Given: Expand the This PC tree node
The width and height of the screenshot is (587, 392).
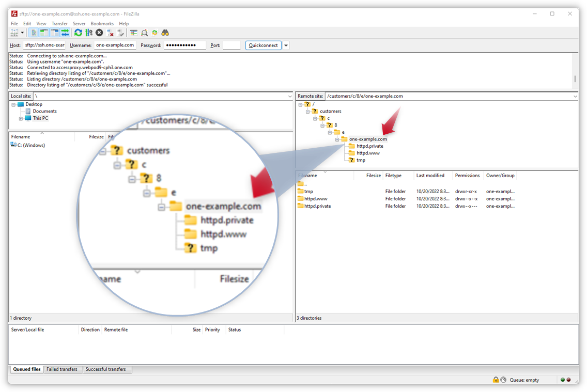Looking at the screenshot, I should pos(21,118).
